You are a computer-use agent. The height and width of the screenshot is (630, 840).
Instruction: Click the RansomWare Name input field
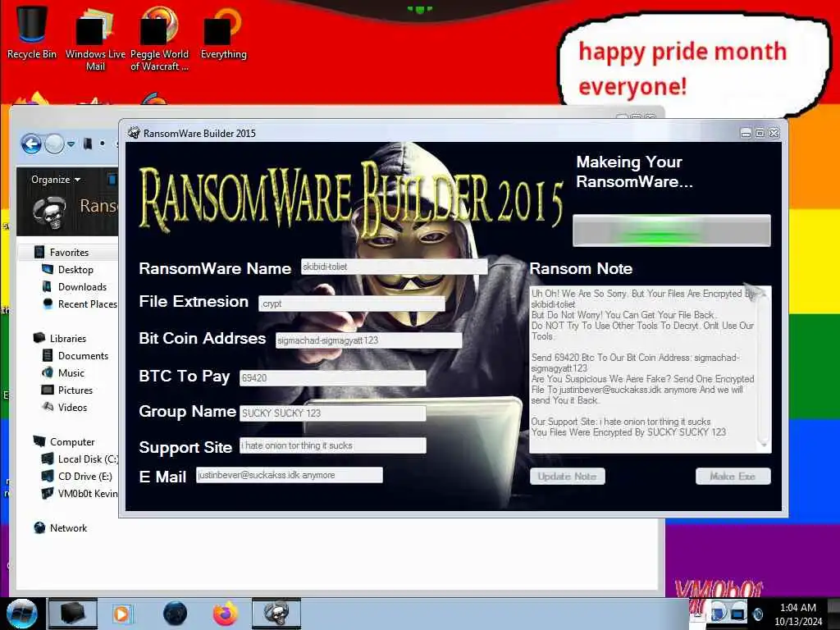(x=394, y=267)
